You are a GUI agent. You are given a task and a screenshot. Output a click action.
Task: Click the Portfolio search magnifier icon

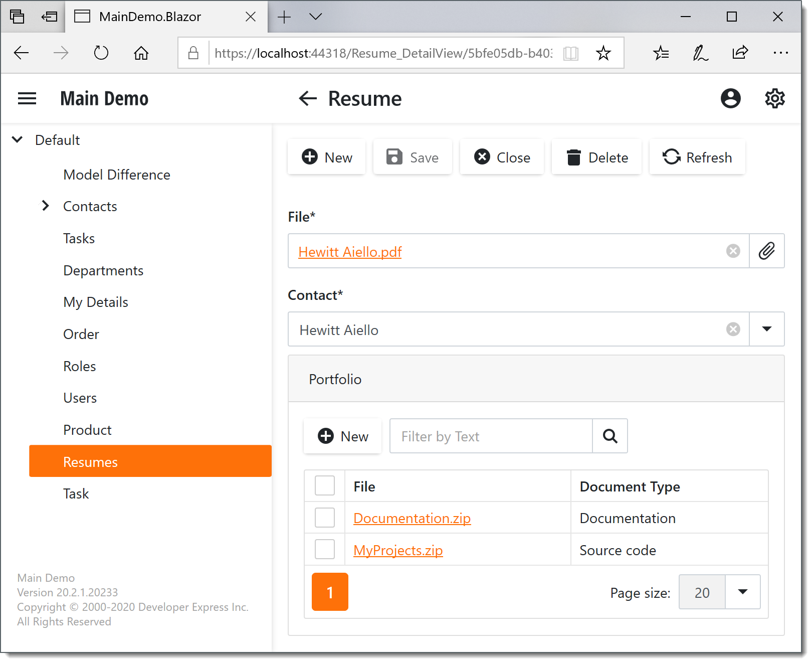tap(610, 436)
